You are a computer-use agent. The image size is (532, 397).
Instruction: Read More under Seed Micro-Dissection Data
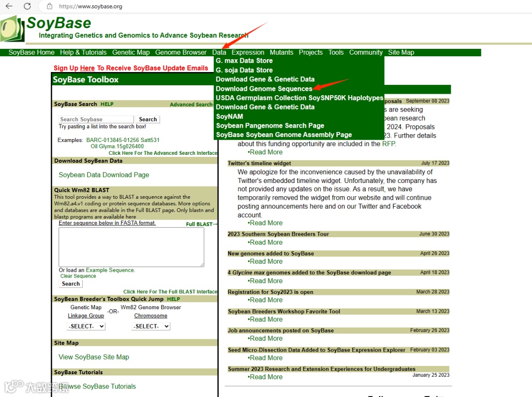[266, 358]
